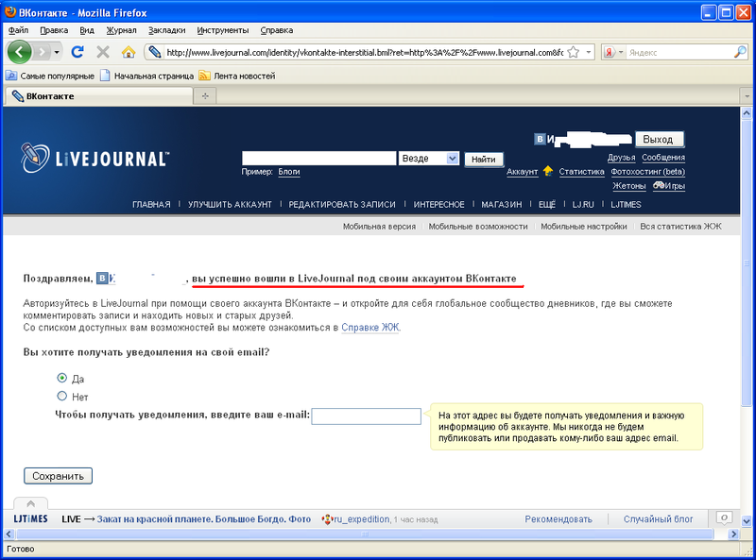Click the Яндекс search input field

pos(679,52)
